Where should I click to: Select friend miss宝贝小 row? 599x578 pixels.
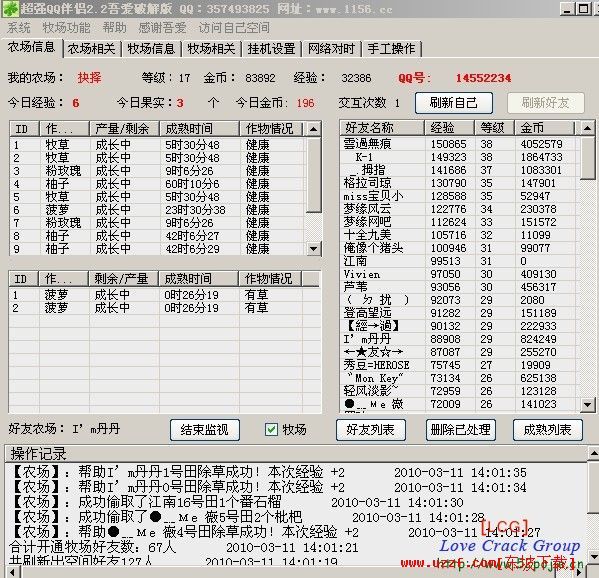point(460,196)
